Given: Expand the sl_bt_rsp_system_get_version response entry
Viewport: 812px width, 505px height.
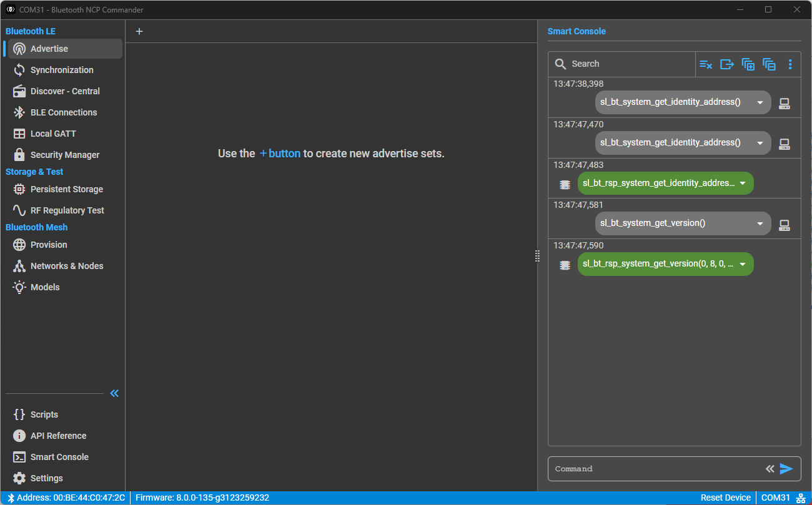Looking at the screenshot, I should (743, 264).
